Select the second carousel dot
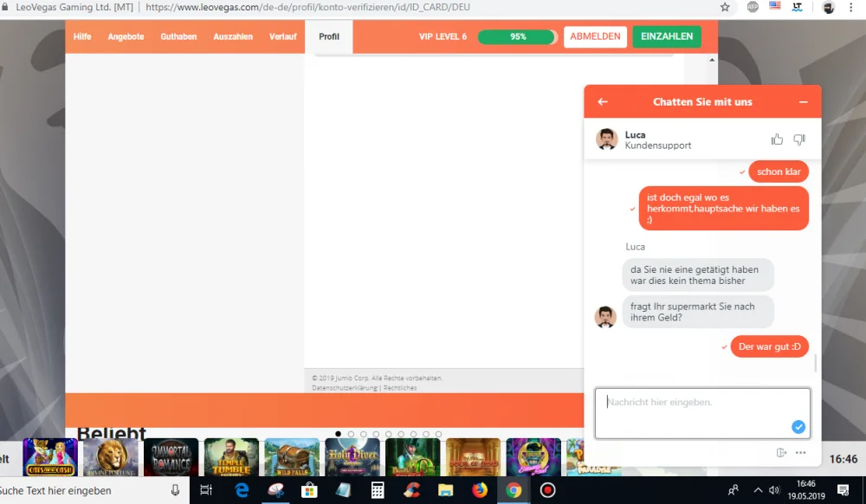The height and width of the screenshot is (504, 866). tap(351, 434)
